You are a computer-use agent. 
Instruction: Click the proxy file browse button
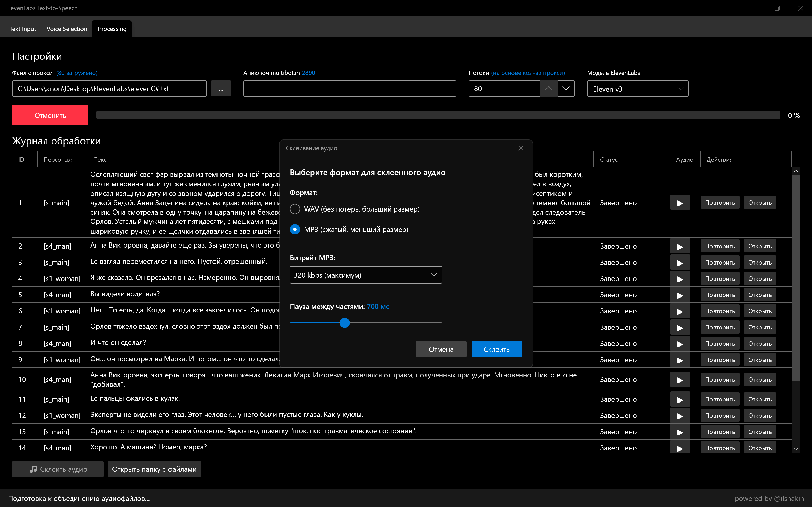pos(221,89)
